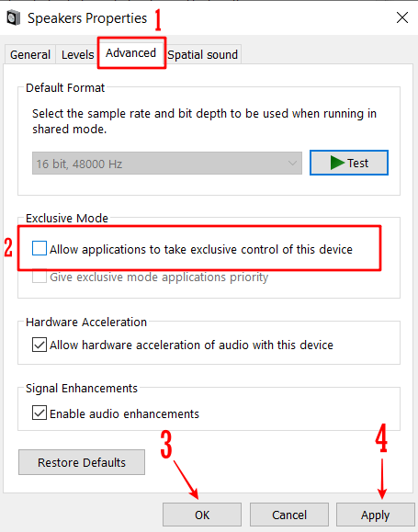
Task: Click the chevron arrow of the sample rate combo box
Action: pos(292,164)
